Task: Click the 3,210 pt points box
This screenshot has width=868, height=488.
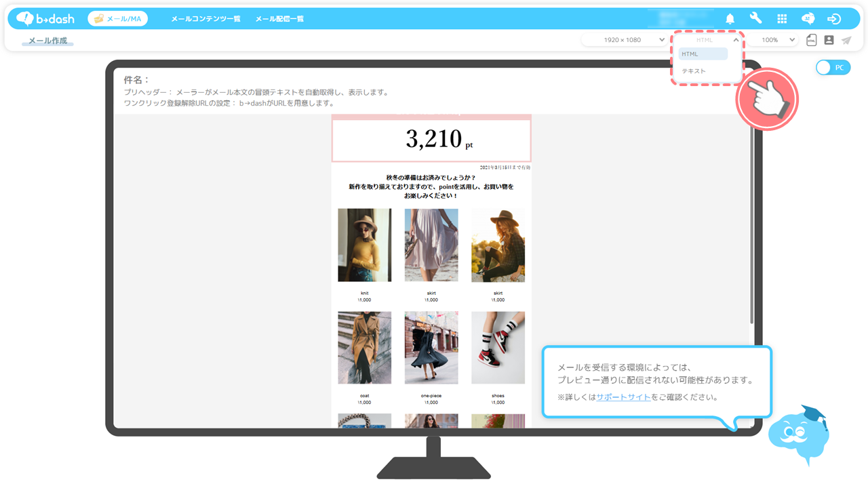Action: coord(431,140)
